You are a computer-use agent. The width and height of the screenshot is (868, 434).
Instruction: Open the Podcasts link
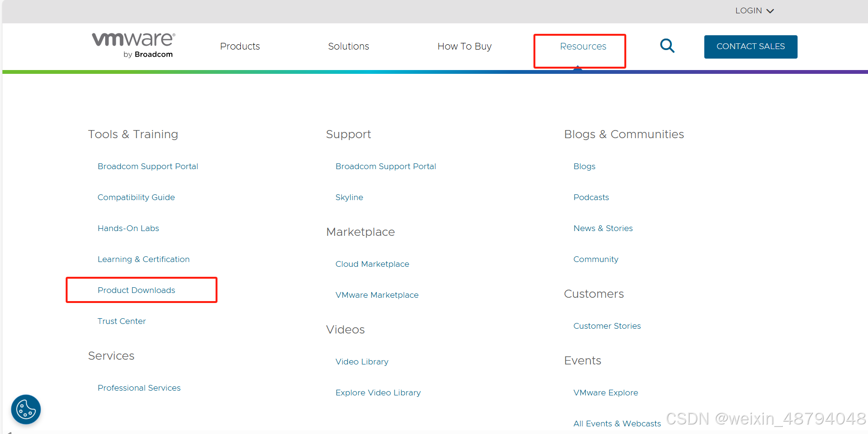pyautogui.click(x=591, y=197)
